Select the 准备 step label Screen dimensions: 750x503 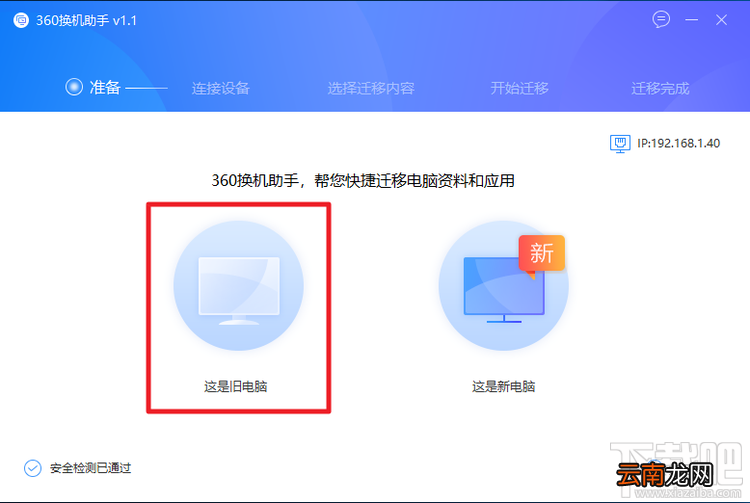[x=105, y=87]
